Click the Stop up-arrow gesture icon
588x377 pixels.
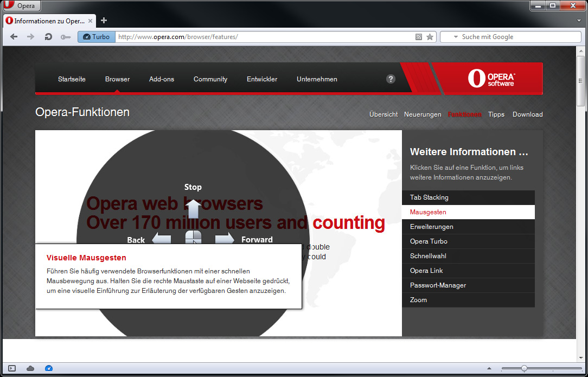(x=193, y=208)
